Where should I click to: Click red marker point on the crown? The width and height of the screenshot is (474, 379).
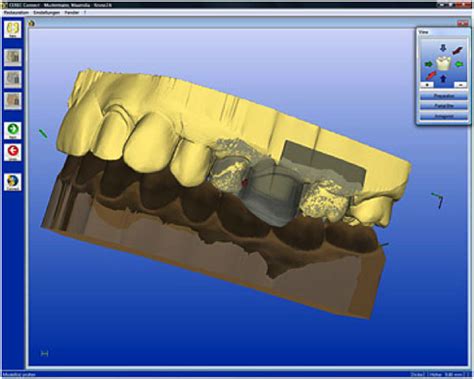[x=244, y=182]
